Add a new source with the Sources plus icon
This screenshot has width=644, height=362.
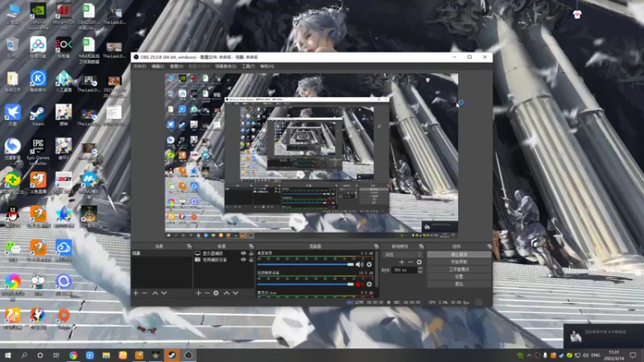point(198,293)
